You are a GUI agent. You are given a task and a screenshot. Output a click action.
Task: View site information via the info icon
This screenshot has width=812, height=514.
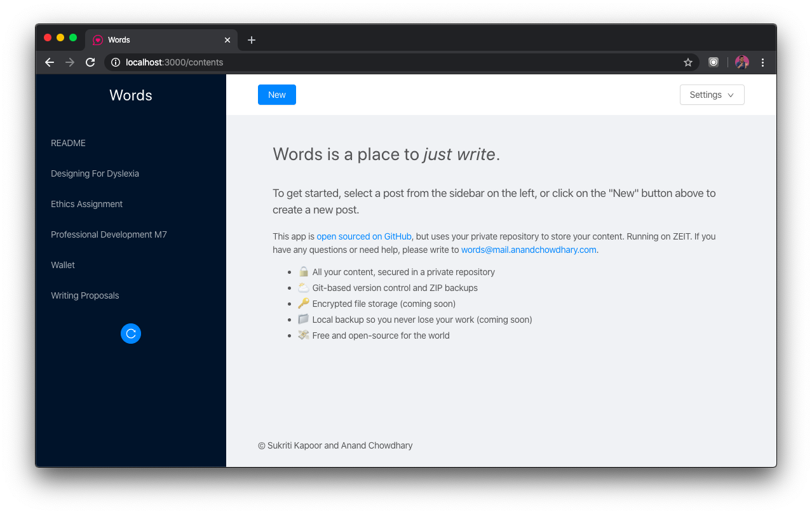click(x=116, y=62)
